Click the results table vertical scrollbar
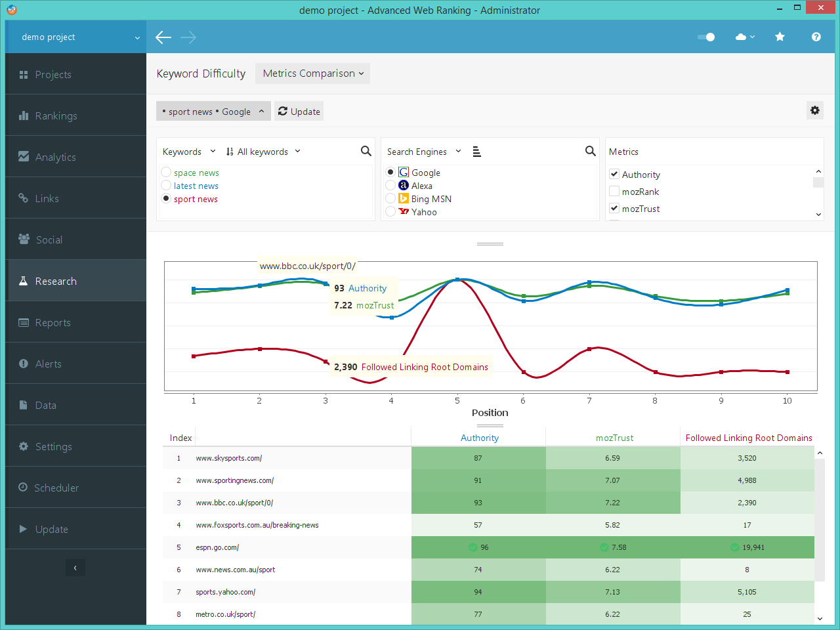840x630 pixels. [820, 520]
